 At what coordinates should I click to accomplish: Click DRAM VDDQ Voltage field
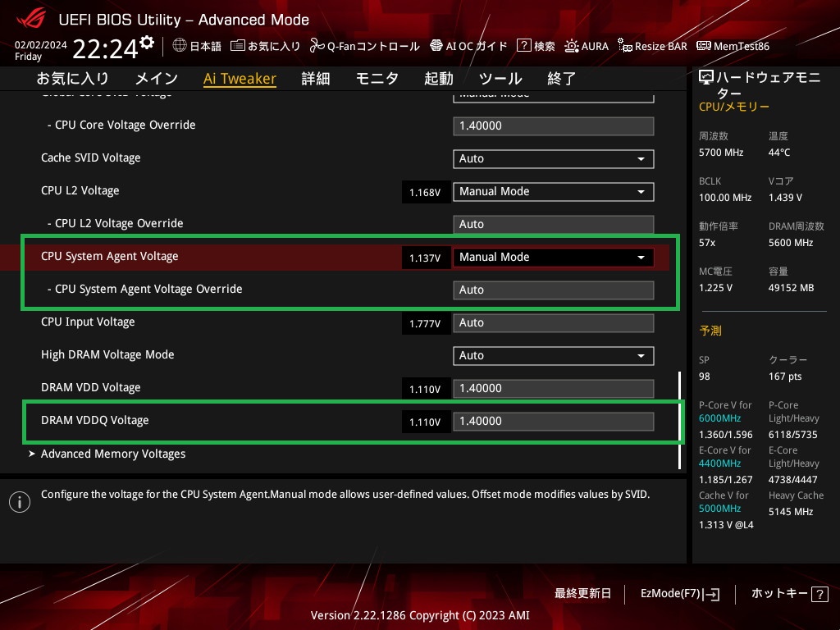(554, 421)
